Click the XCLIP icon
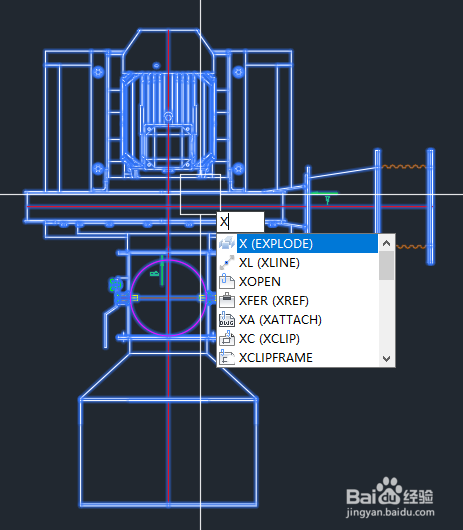Screen dimensions: 463x530 [227, 338]
